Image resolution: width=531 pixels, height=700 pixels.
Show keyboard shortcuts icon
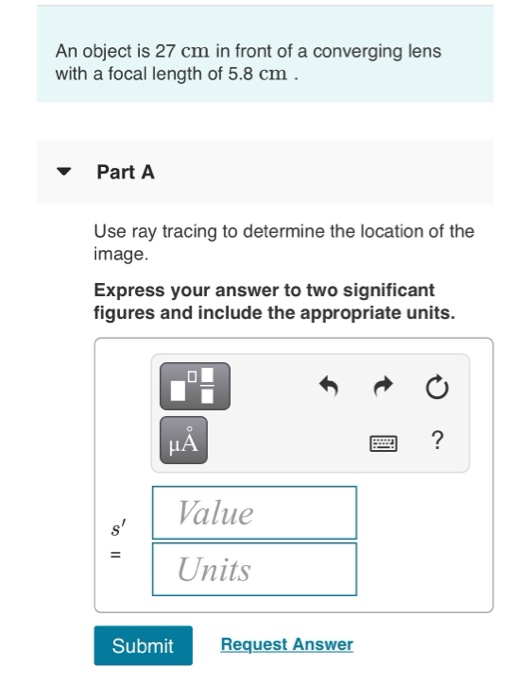pyautogui.click(x=383, y=444)
